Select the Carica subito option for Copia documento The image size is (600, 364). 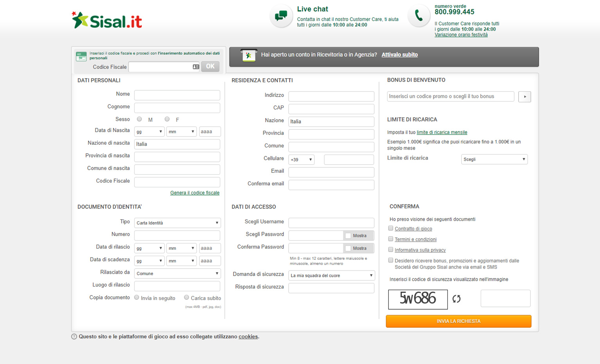187,297
